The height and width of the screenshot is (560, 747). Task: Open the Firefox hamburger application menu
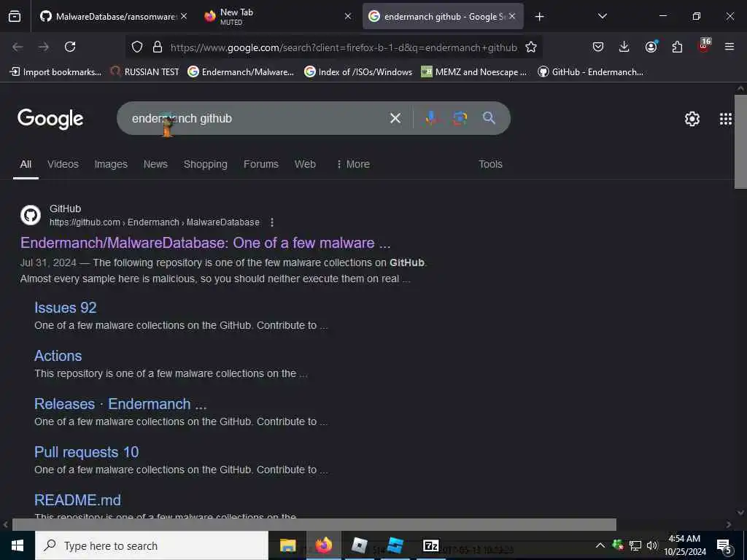coord(729,47)
